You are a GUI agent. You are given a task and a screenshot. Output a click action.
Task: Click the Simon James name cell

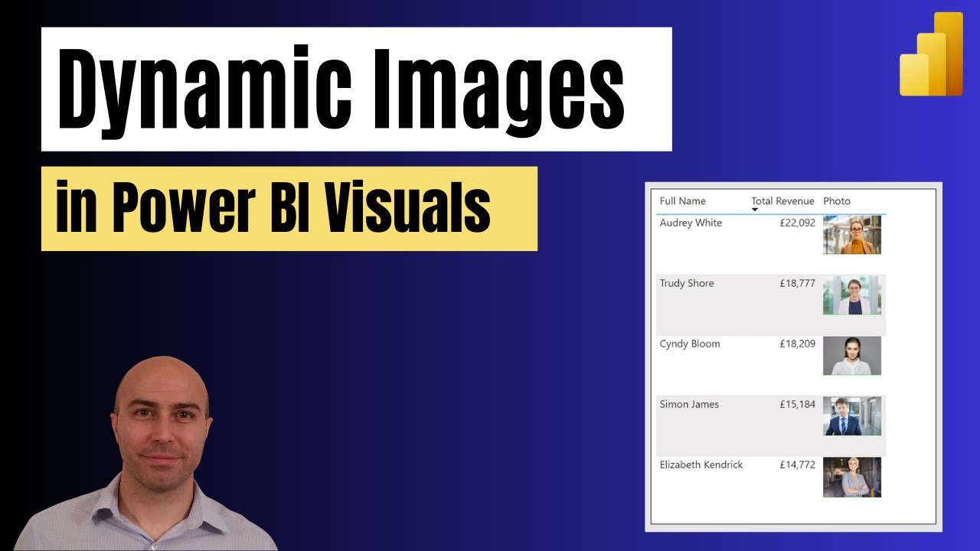coord(689,404)
